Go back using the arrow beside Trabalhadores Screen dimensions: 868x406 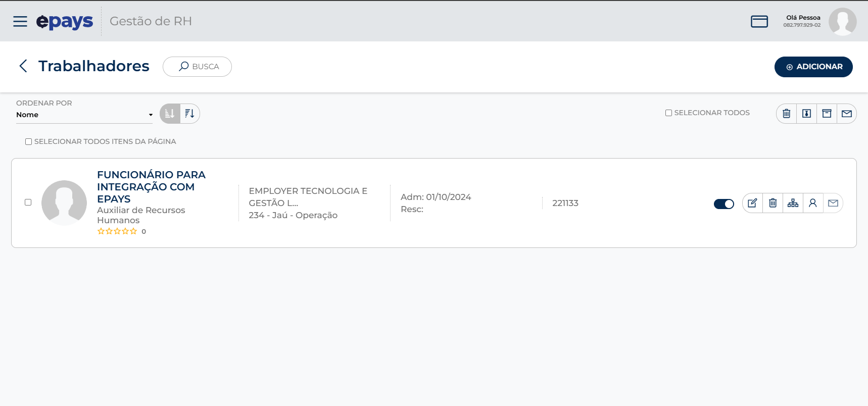click(23, 66)
